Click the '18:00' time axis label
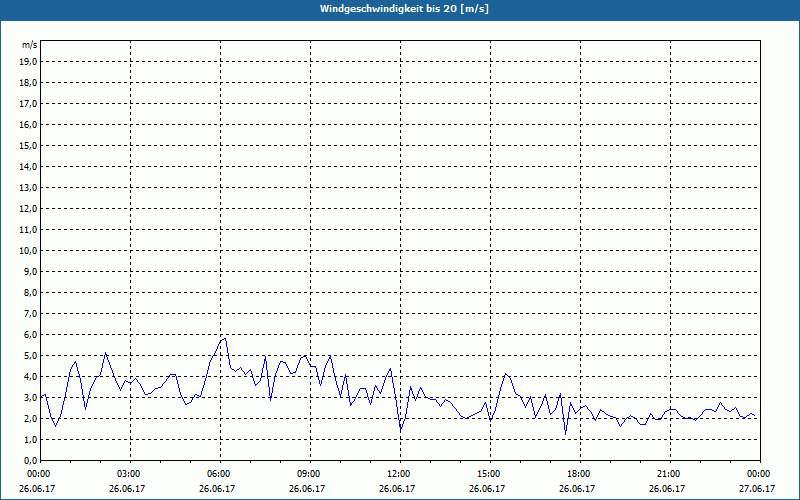This screenshot has height=500, width=800. [x=578, y=474]
